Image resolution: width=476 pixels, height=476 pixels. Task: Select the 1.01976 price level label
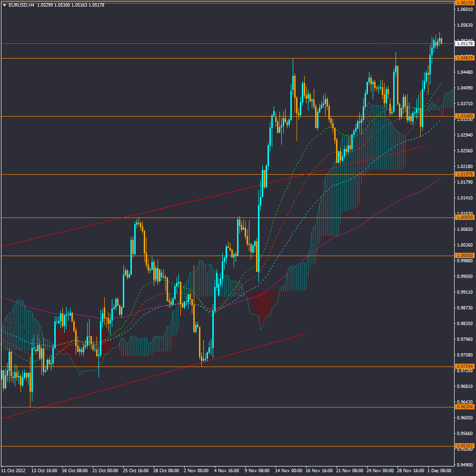(x=464, y=174)
